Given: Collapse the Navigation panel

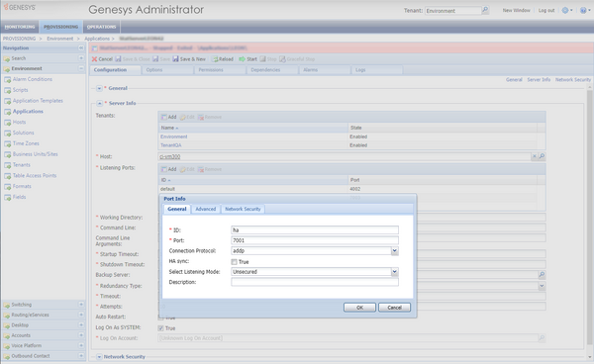Looking at the screenshot, I should coord(81,48).
